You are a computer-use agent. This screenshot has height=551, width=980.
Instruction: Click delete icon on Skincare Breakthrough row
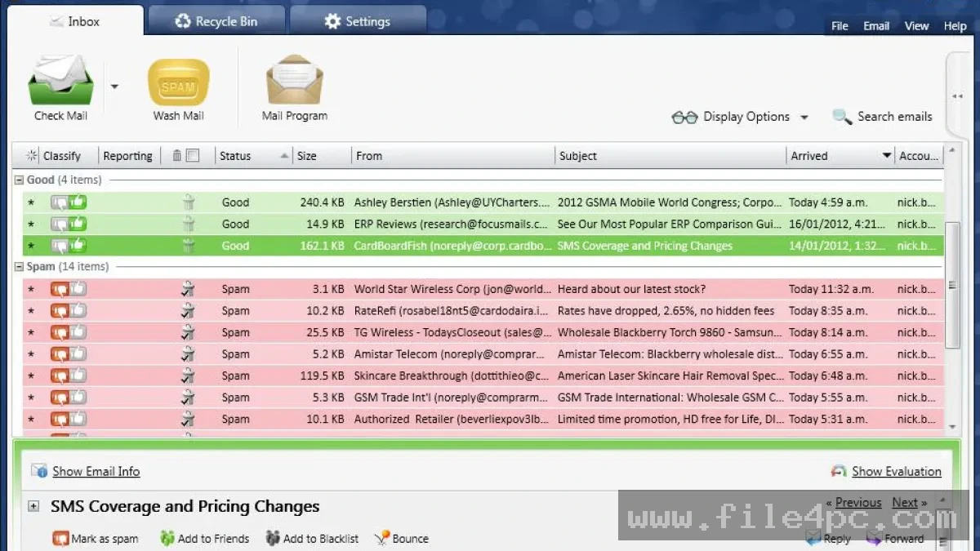188,375
